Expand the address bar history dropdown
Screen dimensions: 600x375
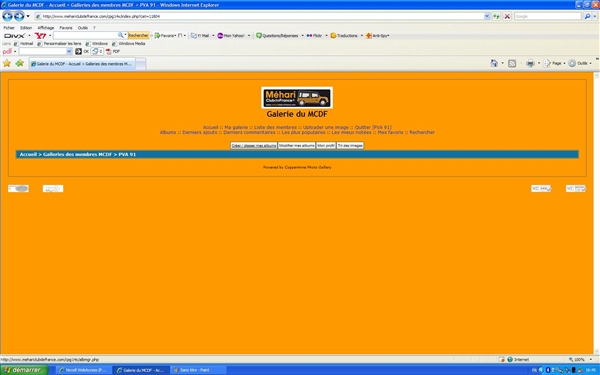click(487, 16)
